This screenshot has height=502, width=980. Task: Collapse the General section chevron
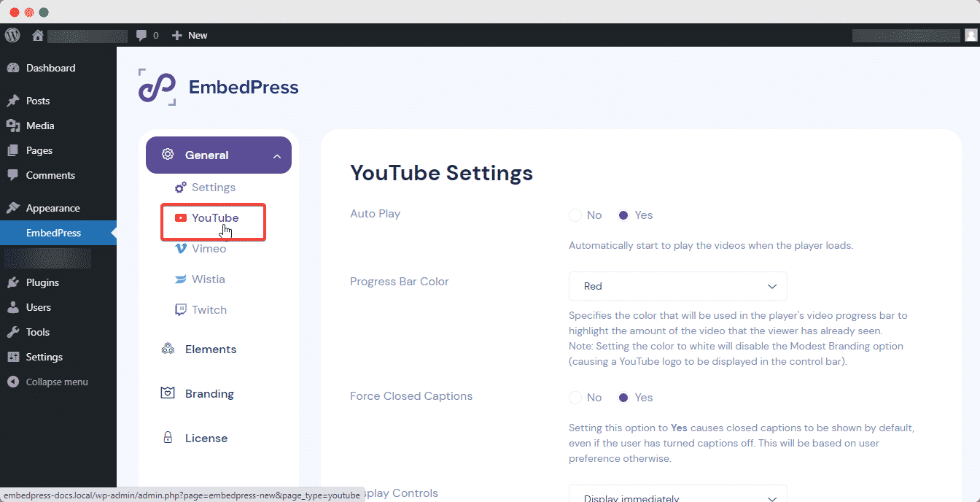coord(277,155)
